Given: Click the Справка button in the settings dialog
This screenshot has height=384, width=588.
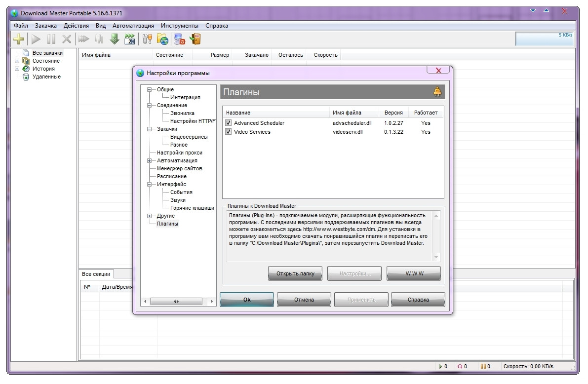Looking at the screenshot, I should click(x=418, y=300).
